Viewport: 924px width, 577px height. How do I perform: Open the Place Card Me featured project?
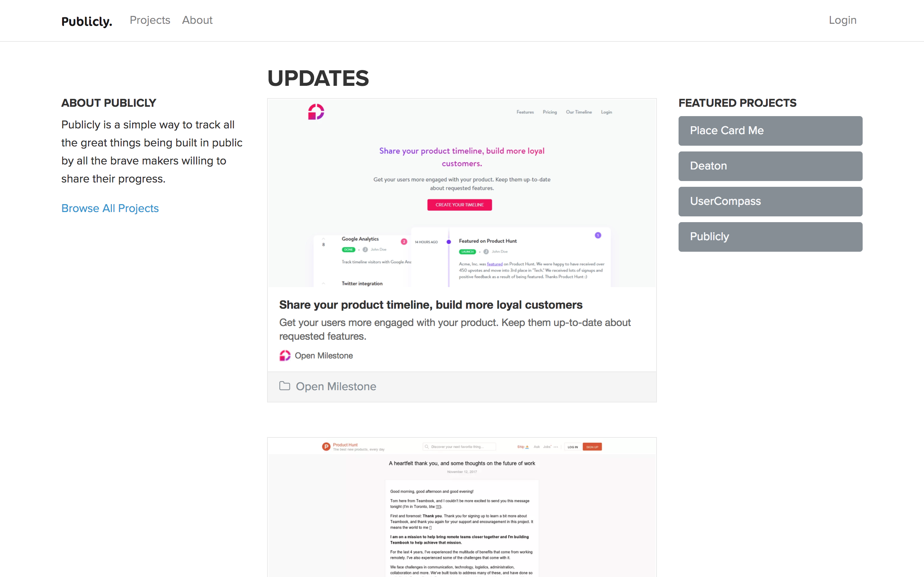point(771,131)
